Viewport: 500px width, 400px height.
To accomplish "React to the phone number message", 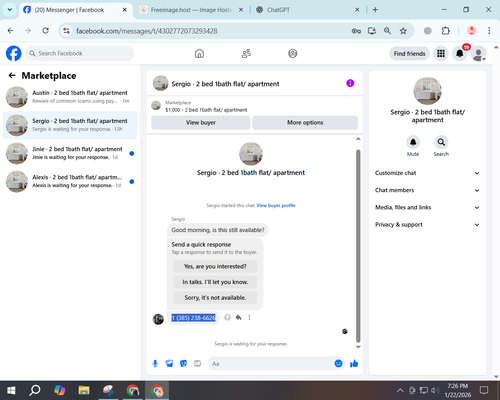I will [227, 317].
